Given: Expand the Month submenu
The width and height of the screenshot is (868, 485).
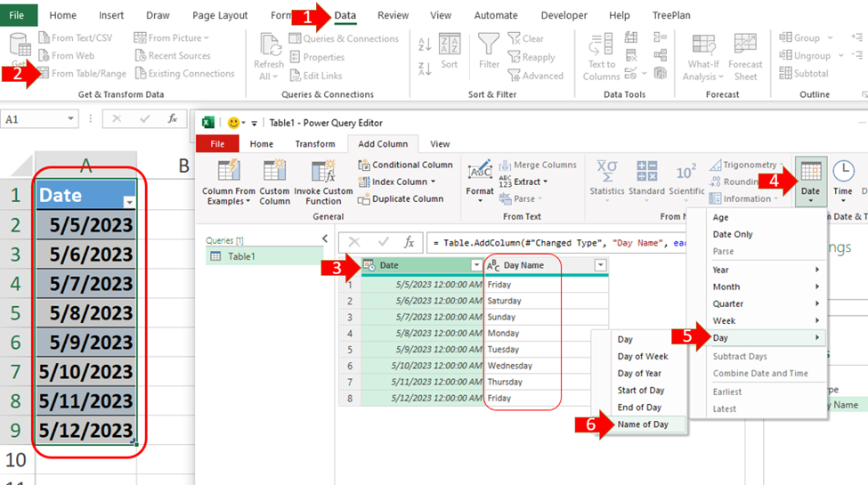Looking at the screenshot, I should pos(766,287).
